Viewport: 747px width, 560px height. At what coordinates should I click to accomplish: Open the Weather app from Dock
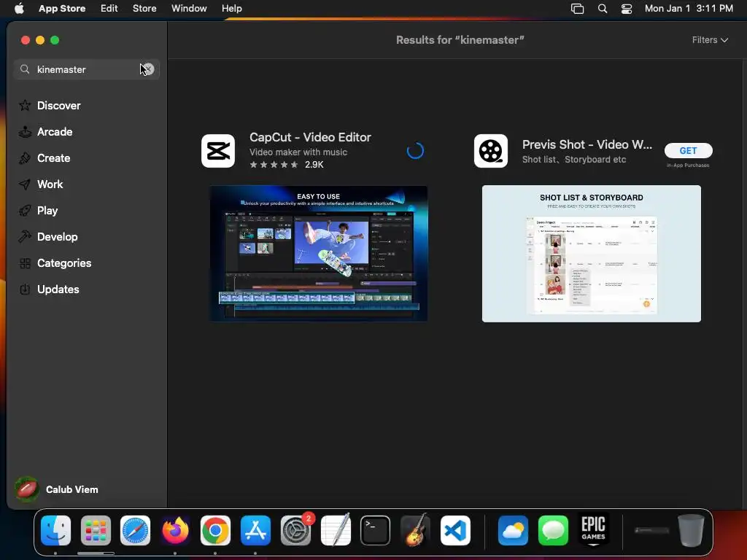[x=513, y=531]
